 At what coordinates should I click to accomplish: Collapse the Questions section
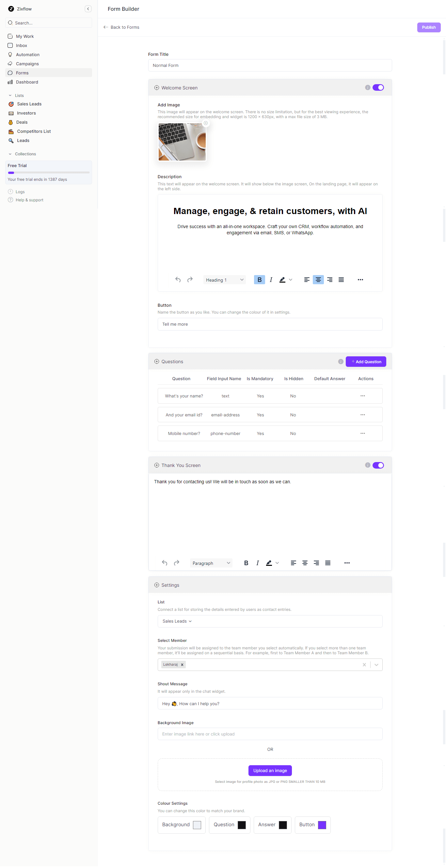pyautogui.click(x=157, y=362)
